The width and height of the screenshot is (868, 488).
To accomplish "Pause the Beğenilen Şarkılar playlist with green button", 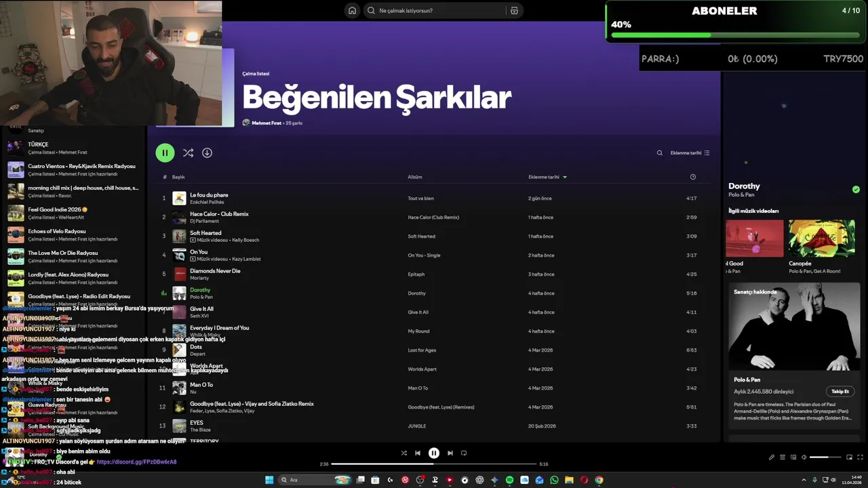I will pos(165,153).
